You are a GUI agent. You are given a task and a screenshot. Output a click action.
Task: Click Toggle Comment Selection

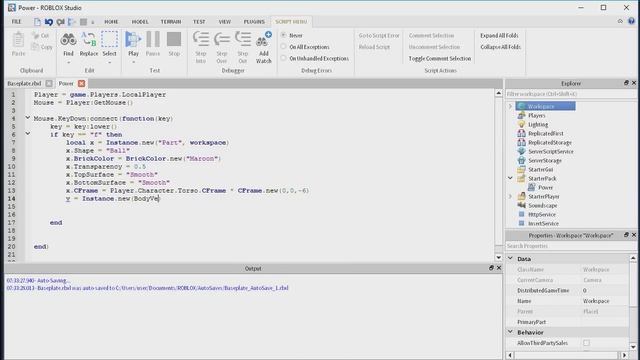coord(440,58)
